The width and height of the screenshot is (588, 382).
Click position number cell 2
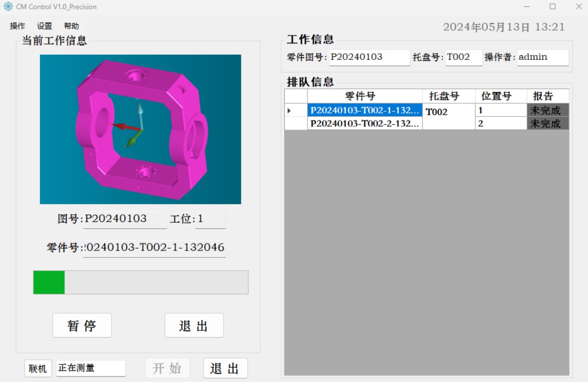pyautogui.click(x=501, y=123)
